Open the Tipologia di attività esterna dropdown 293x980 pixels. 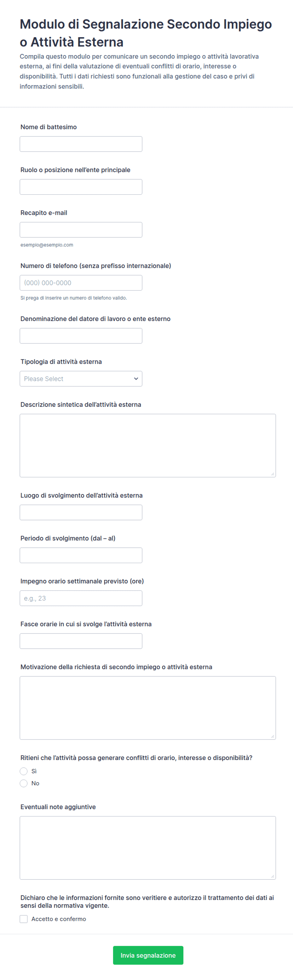[x=81, y=379]
